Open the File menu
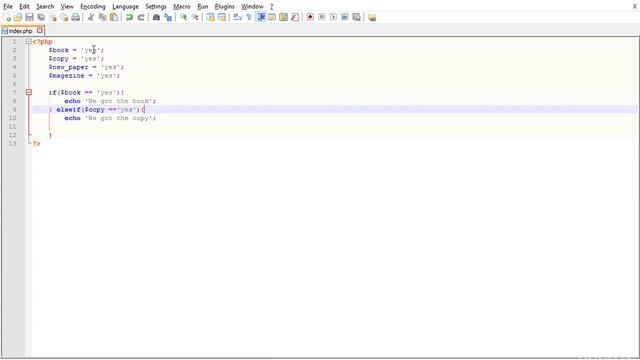The width and height of the screenshot is (640, 360). pos(8,7)
